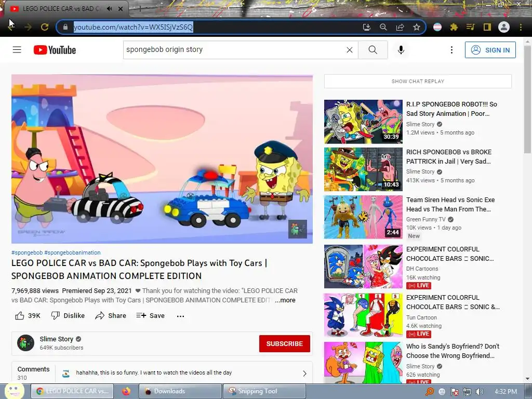Viewport: 532px width, 399px height.
Task: Open Tun Cartoon live video title
Action: coord(453,302)
